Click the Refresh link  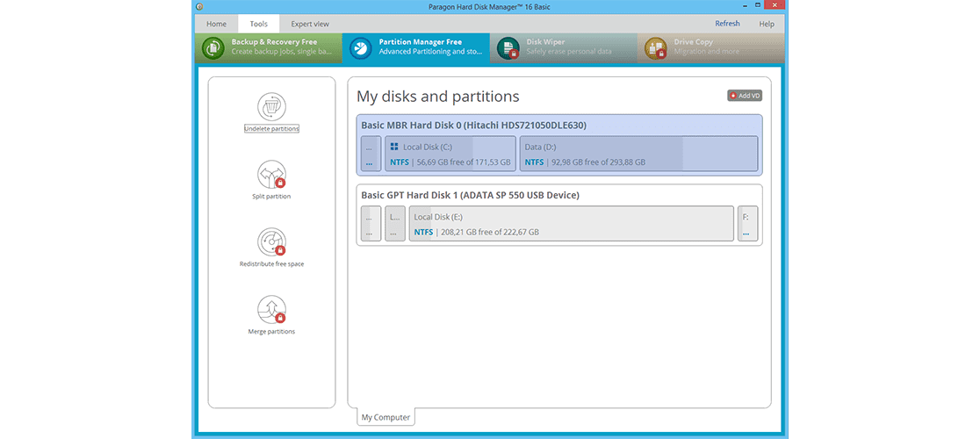coord(727,24)
